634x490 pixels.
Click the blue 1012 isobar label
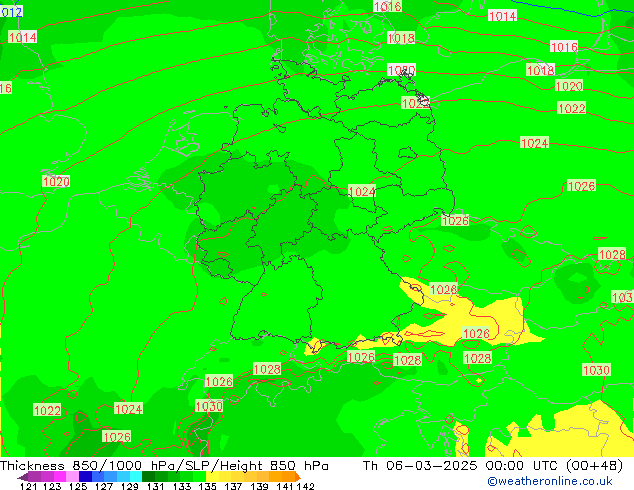click(x=11, y=12)
